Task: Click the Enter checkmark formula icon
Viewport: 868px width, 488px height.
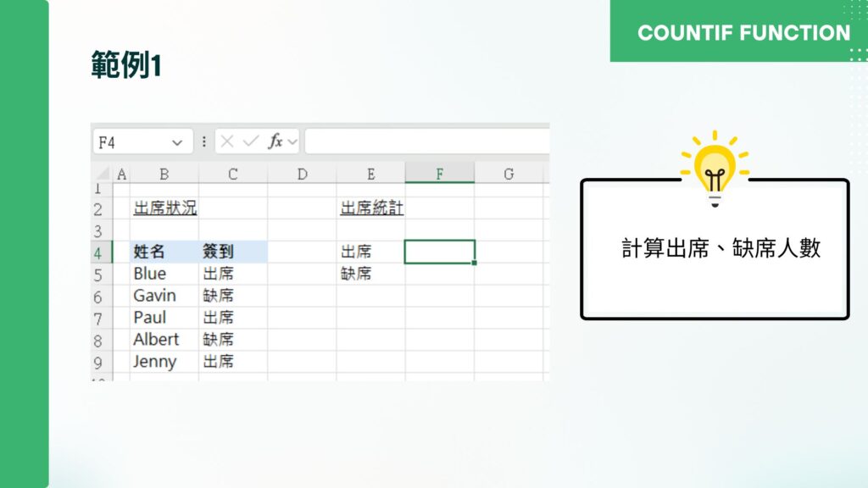Action: pos(251,141)
